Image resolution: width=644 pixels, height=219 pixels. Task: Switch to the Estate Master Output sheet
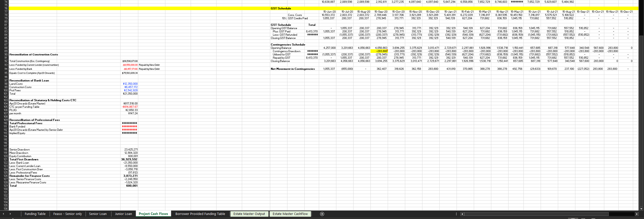pos(249,214)
